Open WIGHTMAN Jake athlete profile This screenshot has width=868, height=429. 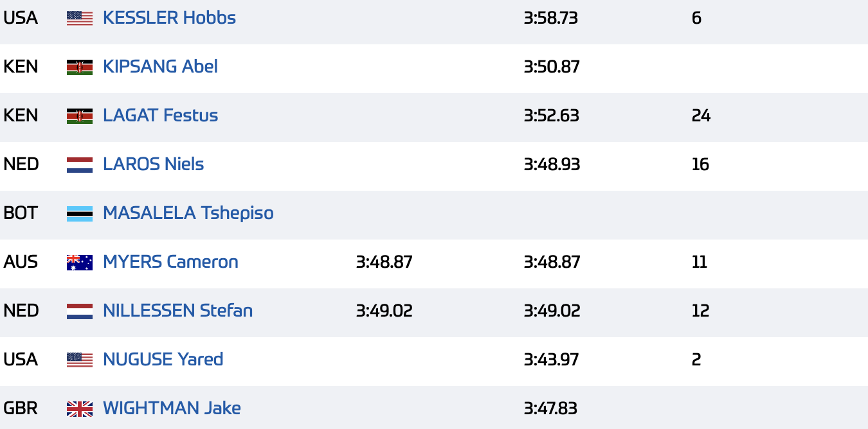pyautogui.click(x=172, y=408)
